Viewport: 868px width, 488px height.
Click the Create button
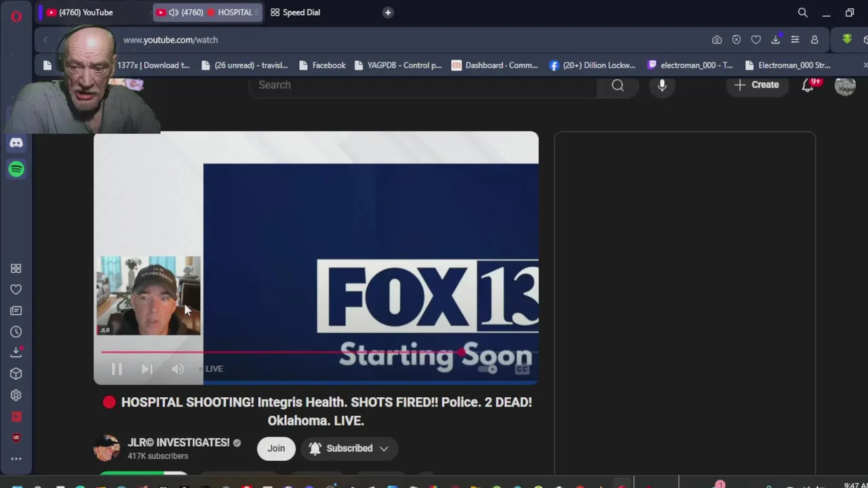757,85
